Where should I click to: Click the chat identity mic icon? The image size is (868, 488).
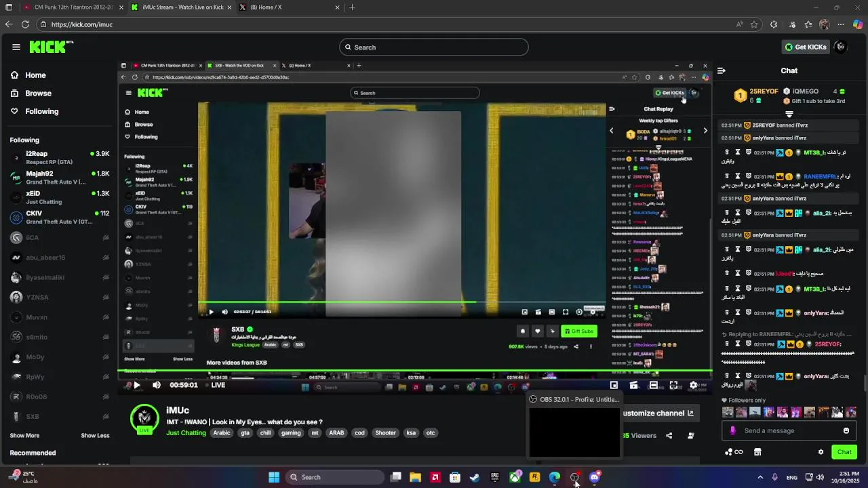click(x=732, y=430)
